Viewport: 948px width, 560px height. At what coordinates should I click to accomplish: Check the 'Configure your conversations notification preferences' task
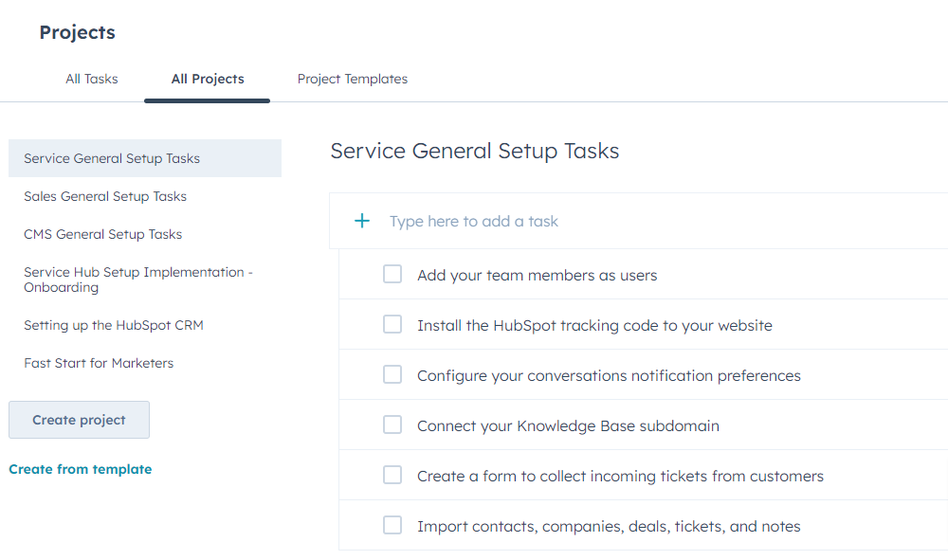point(392,373)
